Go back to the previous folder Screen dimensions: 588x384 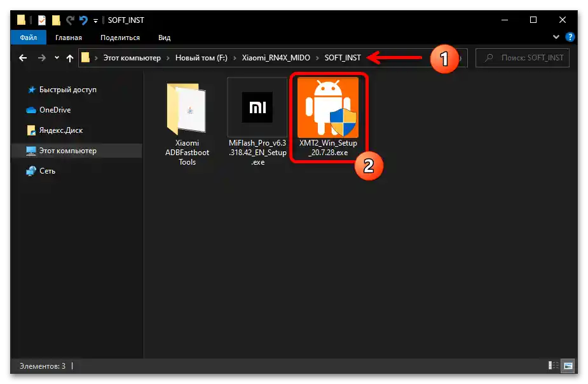[x=23, y=58]
